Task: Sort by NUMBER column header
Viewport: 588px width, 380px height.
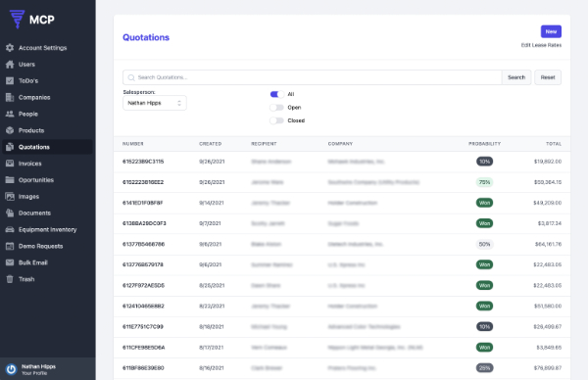Action: [132, 144]
